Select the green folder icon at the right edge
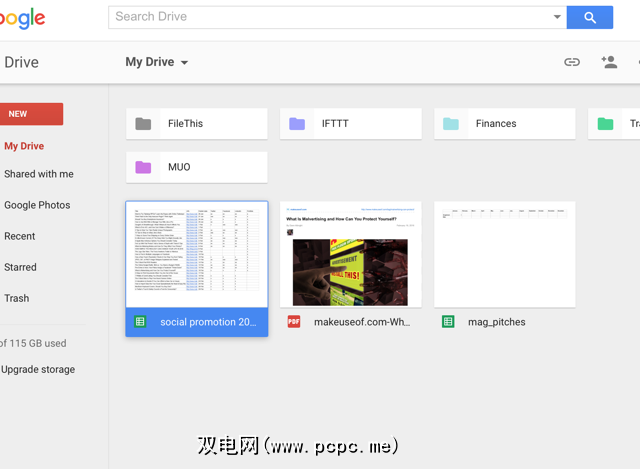This screenshot has width=640, height=469. point(605,124)
